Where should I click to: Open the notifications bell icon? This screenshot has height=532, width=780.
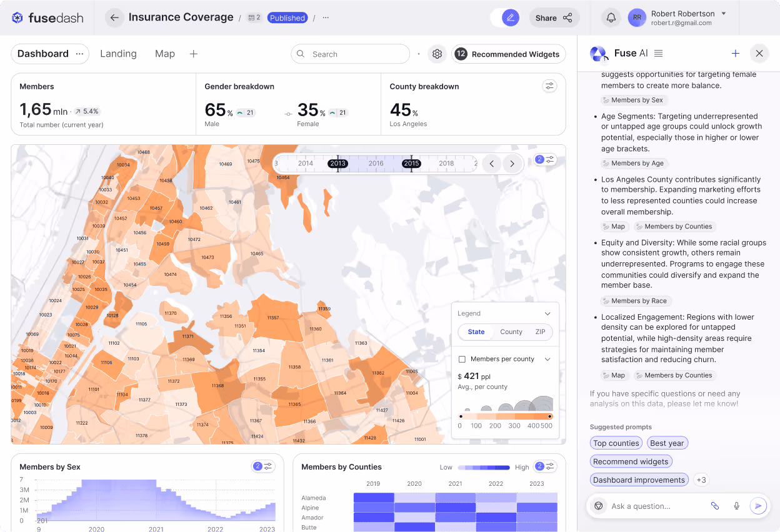611,17
